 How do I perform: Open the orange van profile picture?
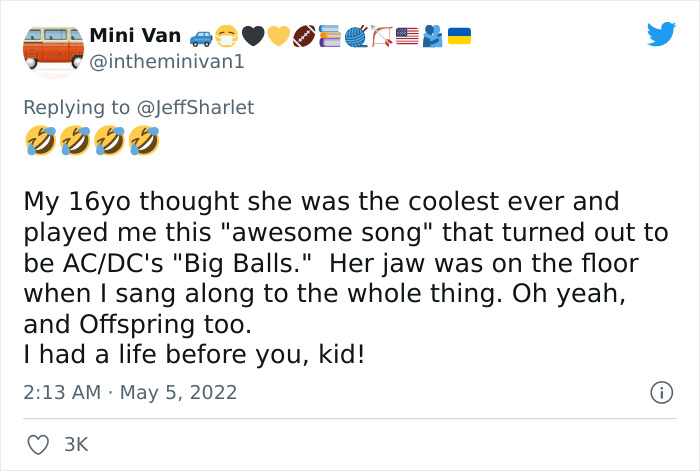(x=50, y=49)
